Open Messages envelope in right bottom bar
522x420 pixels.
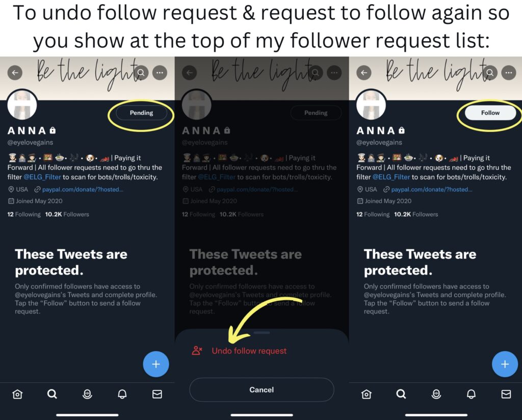(506, 395)
